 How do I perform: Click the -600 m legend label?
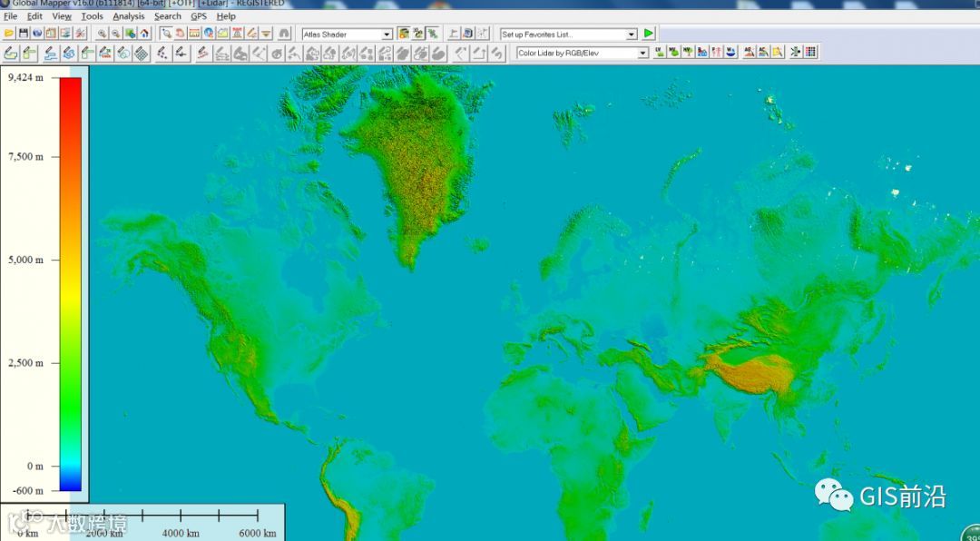coord(27,491)
